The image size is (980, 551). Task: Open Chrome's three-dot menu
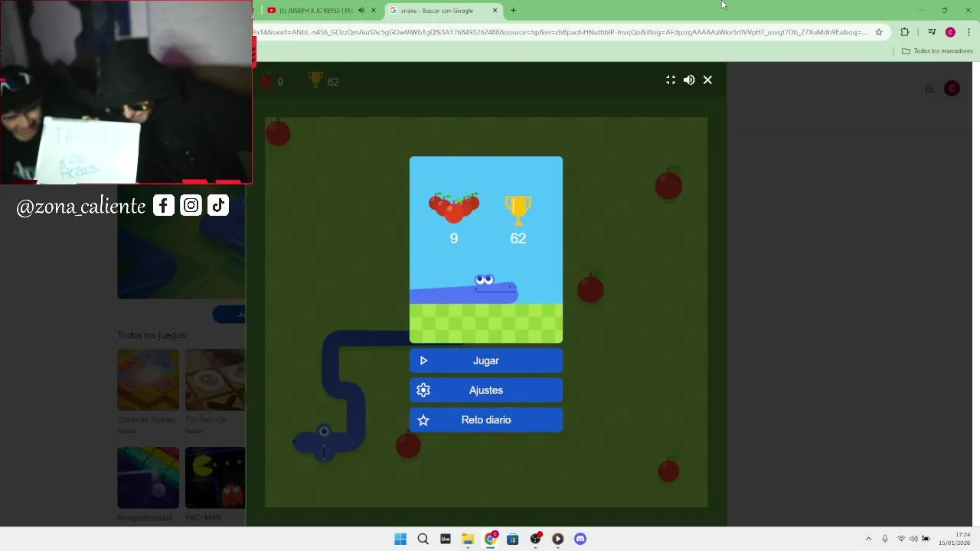pos(969,32)
